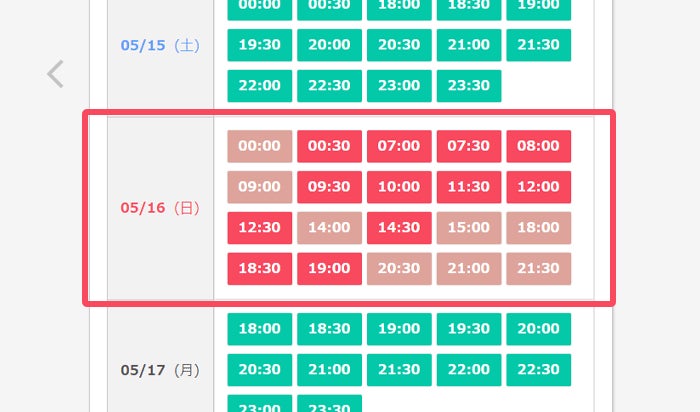Pick the 14:30 slot on 05/16
Viewport: 700px width, 412px height.
399,227
